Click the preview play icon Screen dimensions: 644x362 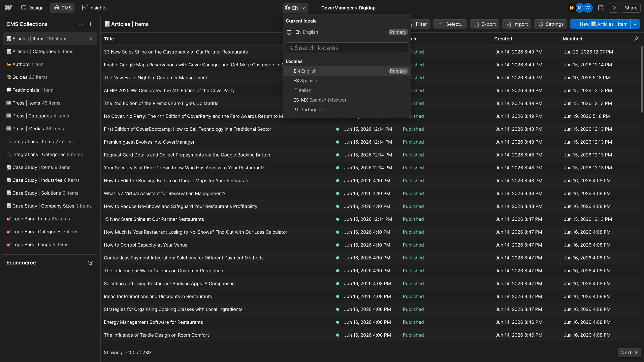[x=613, y=8]
